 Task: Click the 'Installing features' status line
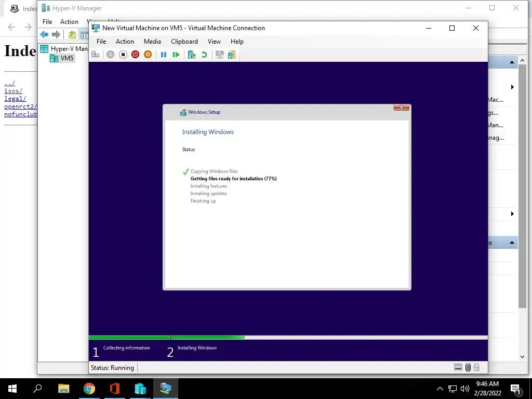(208, 186)
